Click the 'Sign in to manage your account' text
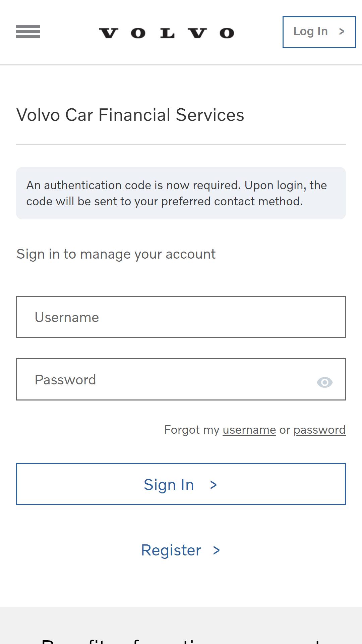 (116, 254)
